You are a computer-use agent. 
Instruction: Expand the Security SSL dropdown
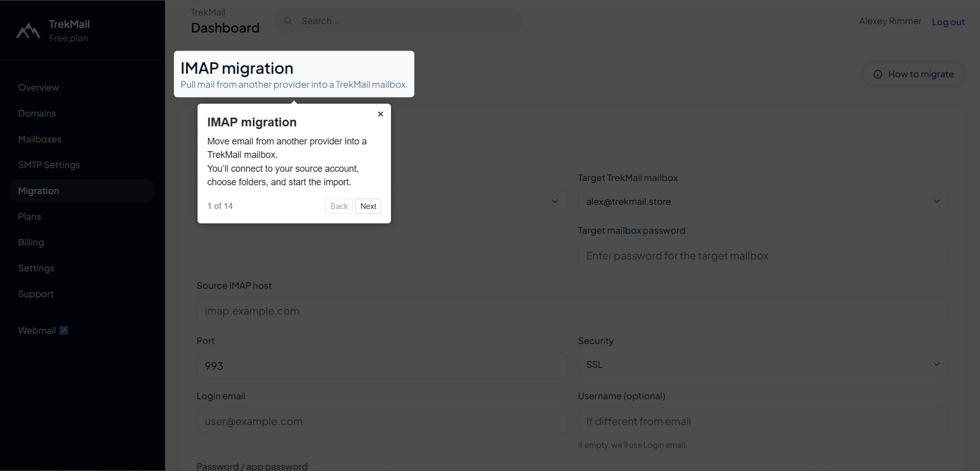763,365
